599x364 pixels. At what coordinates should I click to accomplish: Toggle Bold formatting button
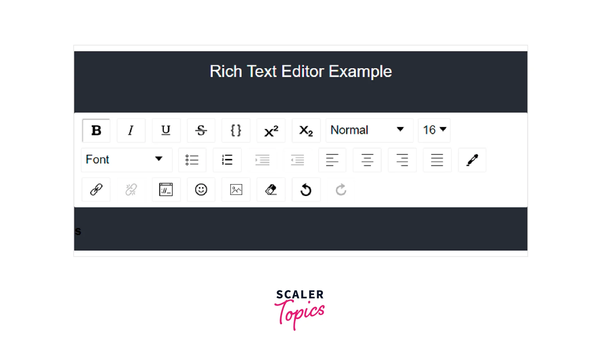pos(96,131)
